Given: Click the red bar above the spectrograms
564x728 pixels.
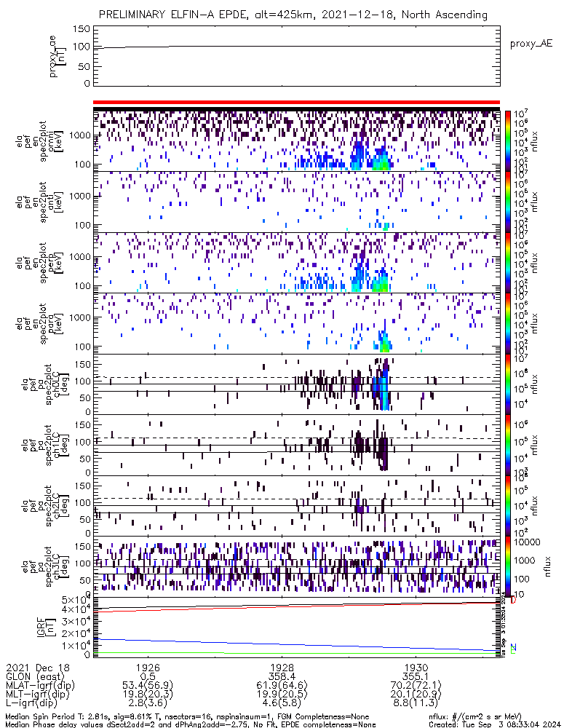Looking at the screenshot, I should [x=297, y=102].
